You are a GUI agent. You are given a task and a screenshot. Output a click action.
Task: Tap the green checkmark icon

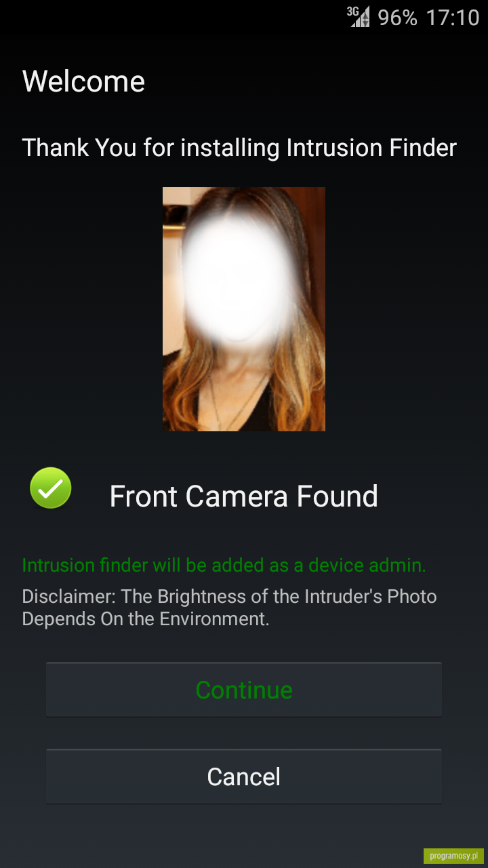click(x=51, y=488)
